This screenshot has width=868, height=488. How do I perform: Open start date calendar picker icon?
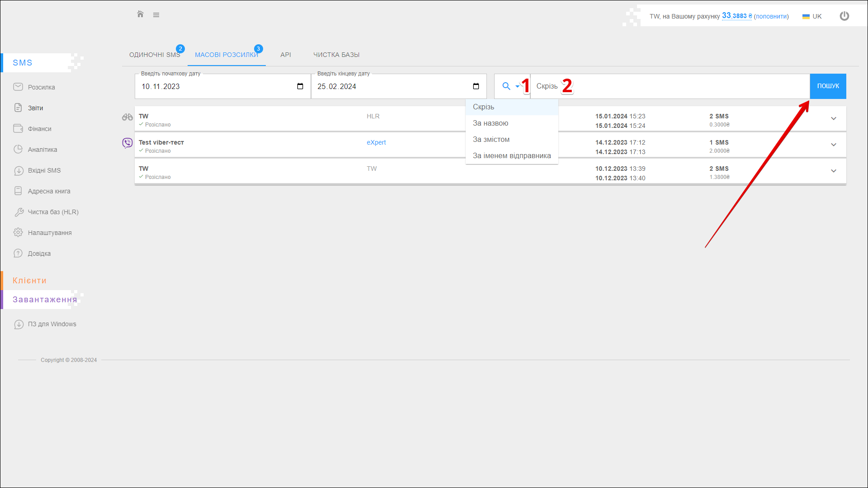[300, 86]
